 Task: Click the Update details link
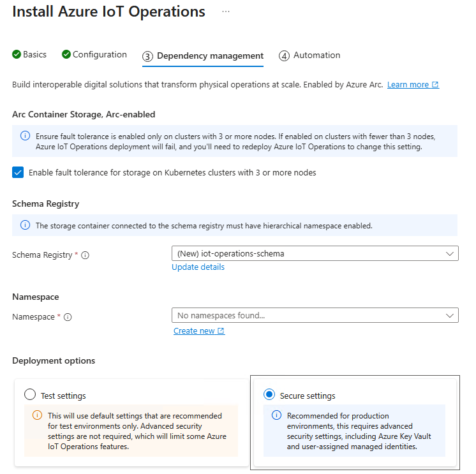[x=198, y=267]
